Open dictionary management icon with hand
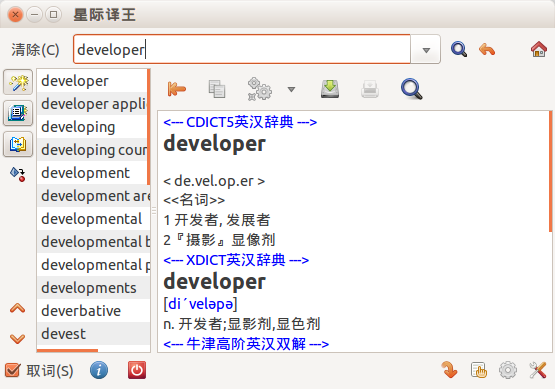The width and height of the screenshot is (555, 389). tap(479, 370)
